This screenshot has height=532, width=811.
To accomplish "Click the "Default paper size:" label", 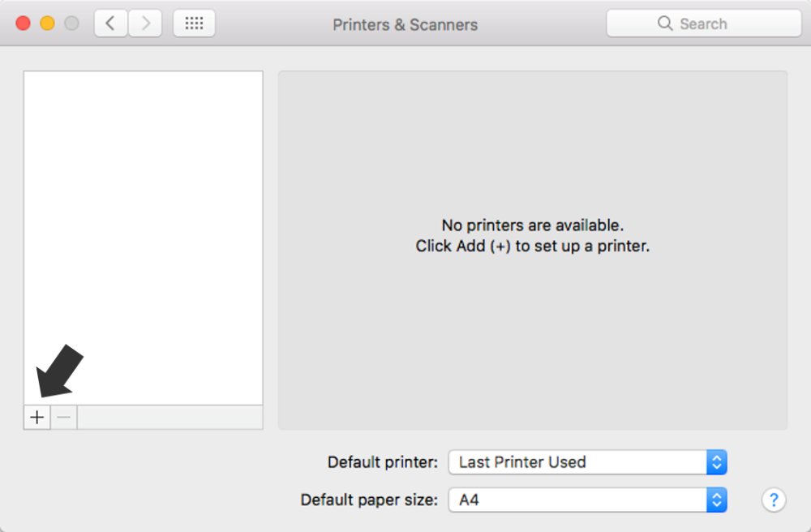I will (369, 500).
